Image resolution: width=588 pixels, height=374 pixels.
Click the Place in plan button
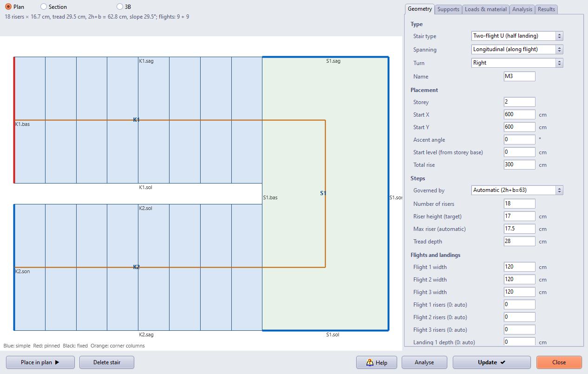click(40, 362)
